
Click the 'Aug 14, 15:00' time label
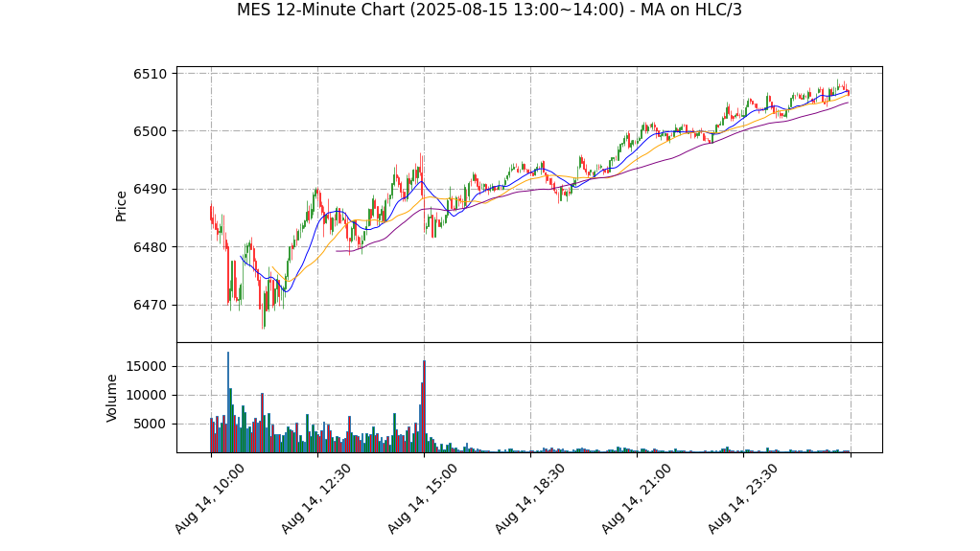[x=423, y=498]
